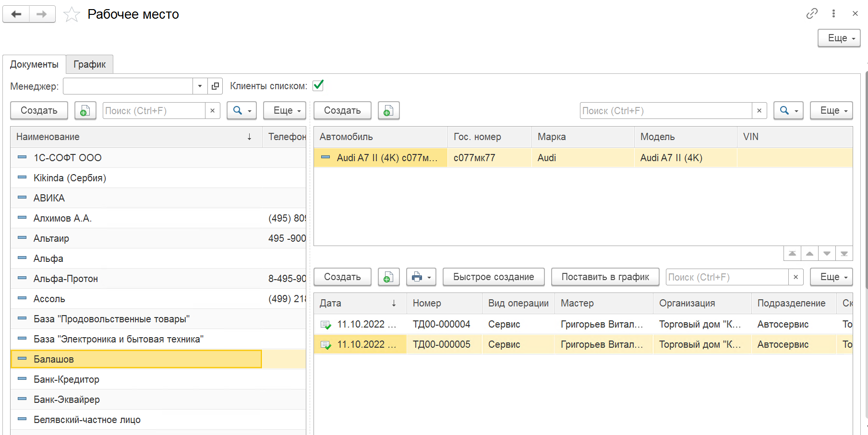The width and height of the screenshot is (868, 435).
Task: Click the VIN column header
Action: pos(795,137)
